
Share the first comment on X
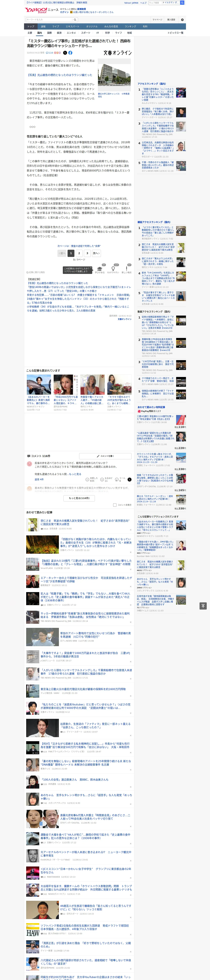pos(129,480)
